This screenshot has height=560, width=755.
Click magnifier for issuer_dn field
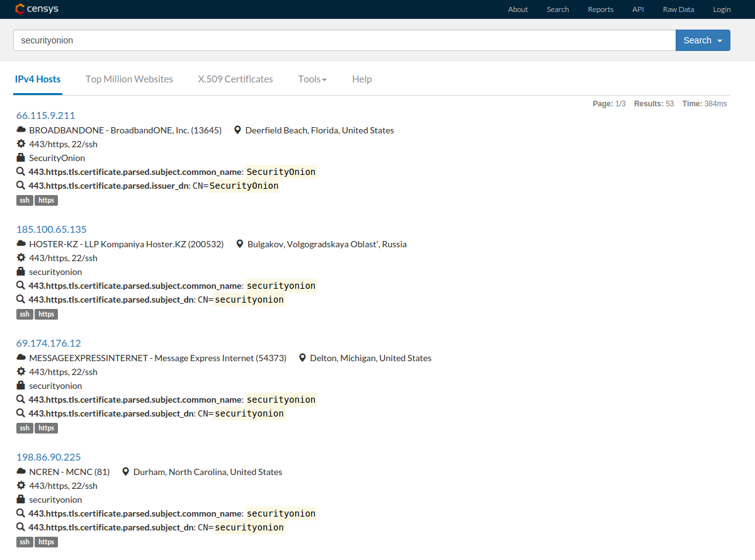(x=21, y=185)
